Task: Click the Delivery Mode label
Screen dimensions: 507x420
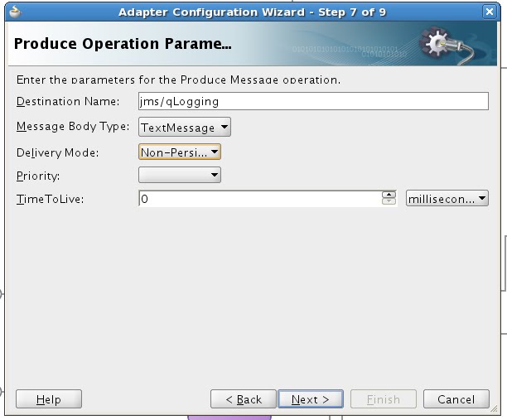Action: [x=57, y=152]
